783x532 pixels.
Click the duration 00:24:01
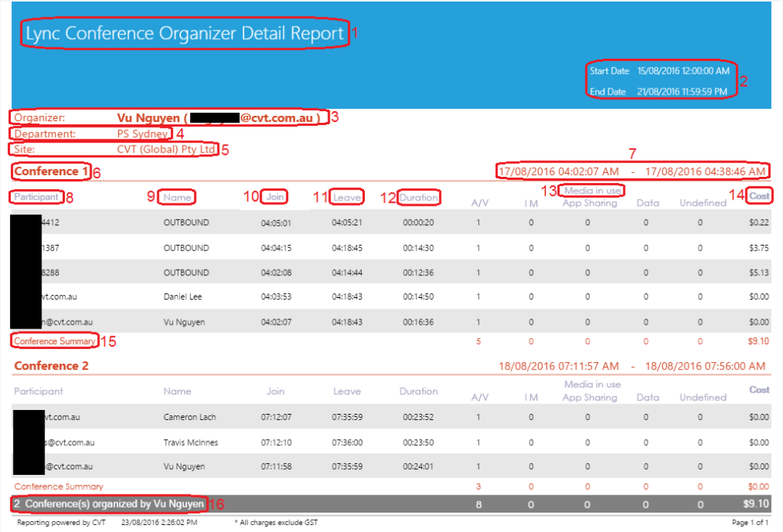pos(418,466)
